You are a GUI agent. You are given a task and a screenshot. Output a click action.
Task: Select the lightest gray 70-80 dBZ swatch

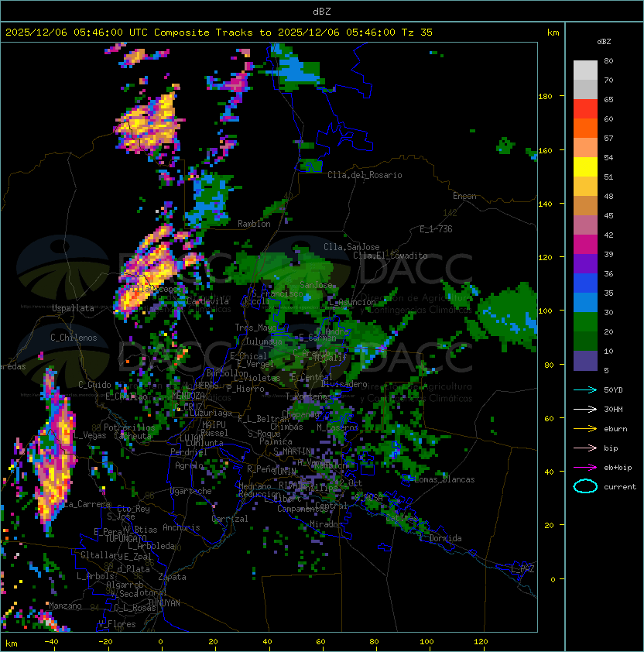click(585, 70)
